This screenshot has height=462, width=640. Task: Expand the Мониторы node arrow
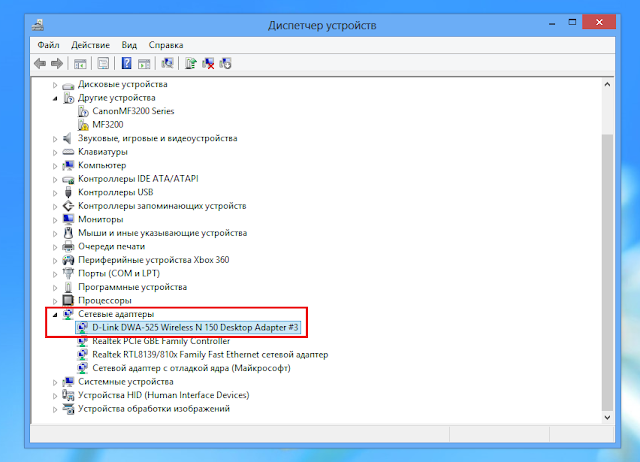click(55, 220)
